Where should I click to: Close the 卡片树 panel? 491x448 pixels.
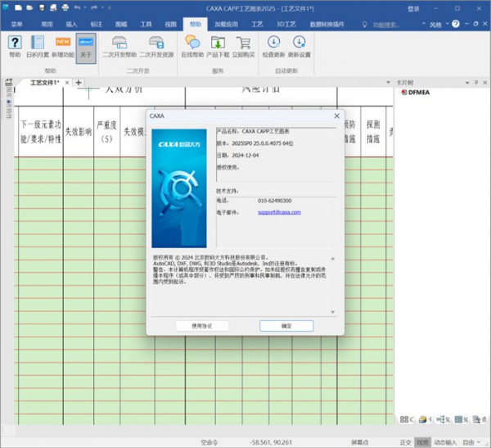(x=485, y=83)
